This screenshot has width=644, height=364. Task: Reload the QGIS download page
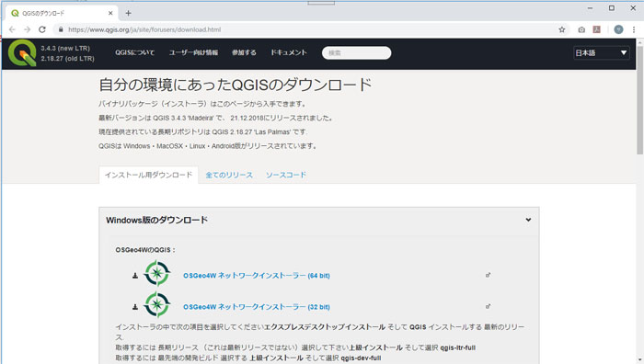(x=42, y=29)
